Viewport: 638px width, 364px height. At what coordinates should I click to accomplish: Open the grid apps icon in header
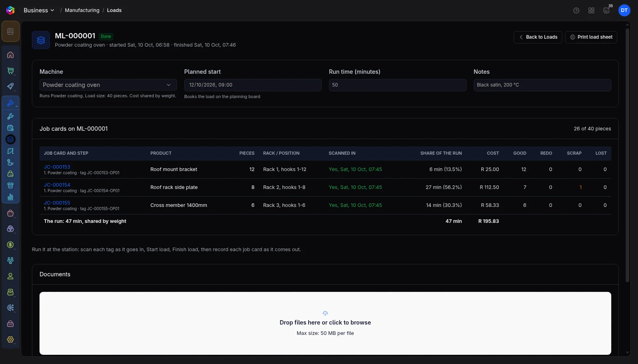click(x=591, y=11)
